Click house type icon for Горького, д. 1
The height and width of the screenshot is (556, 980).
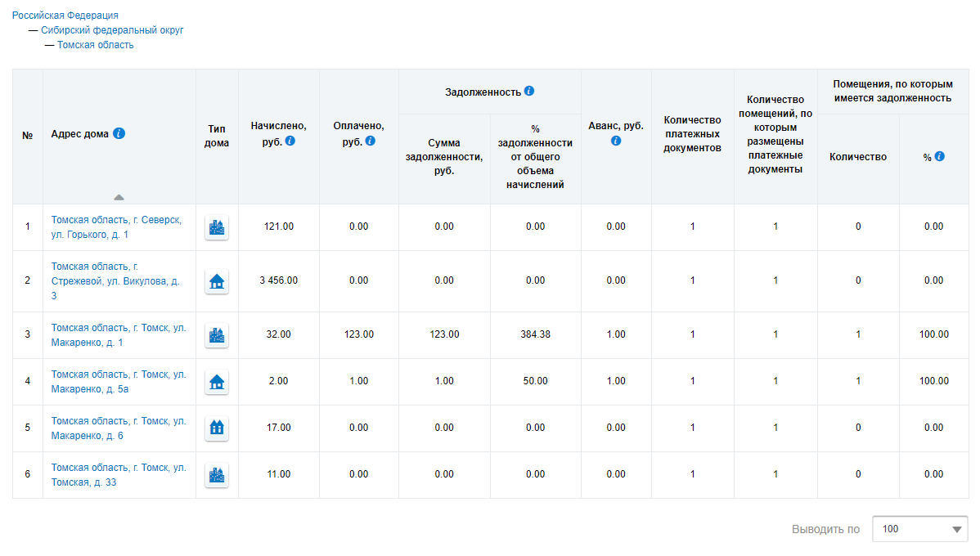[x=217, y=227]
